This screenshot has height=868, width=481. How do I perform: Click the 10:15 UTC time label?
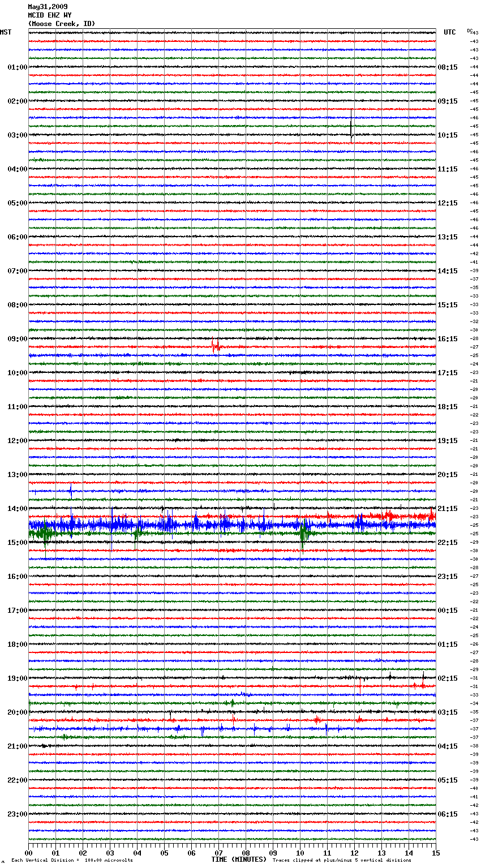tap(448, 135)
